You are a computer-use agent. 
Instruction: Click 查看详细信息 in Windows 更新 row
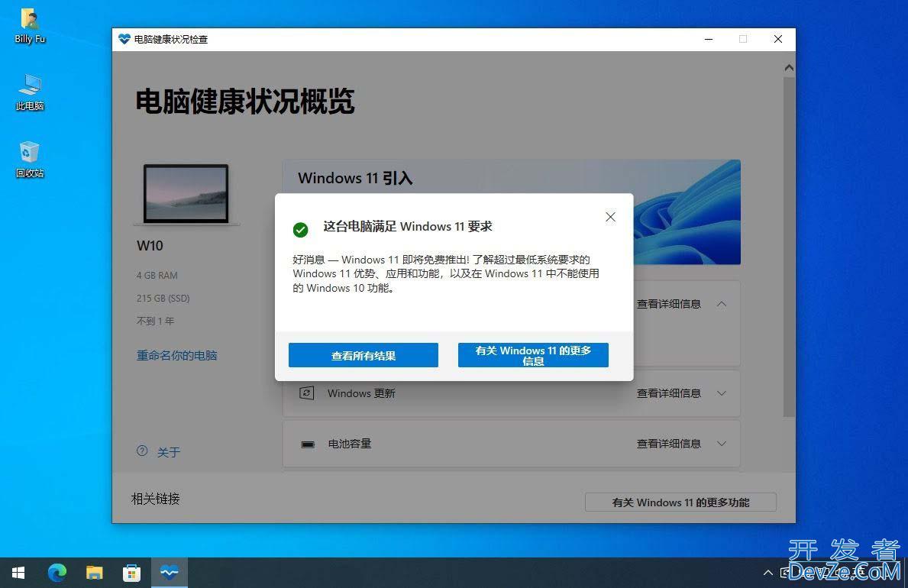pos(669,393)
